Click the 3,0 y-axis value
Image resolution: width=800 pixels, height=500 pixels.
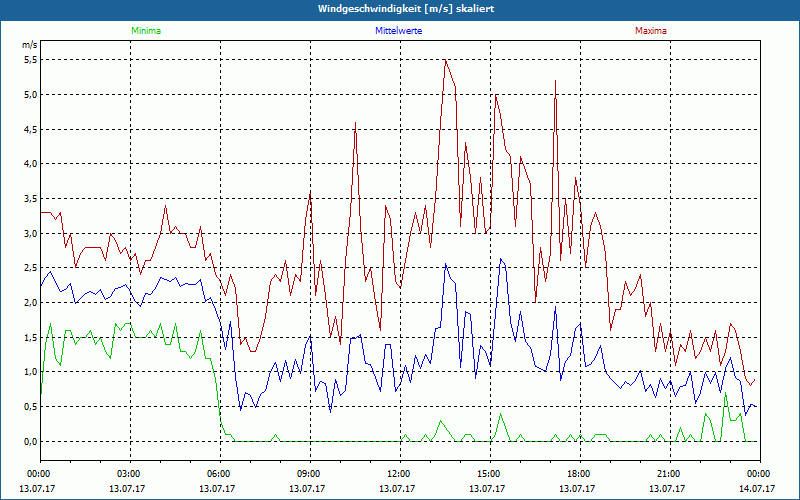click(31, 233)
